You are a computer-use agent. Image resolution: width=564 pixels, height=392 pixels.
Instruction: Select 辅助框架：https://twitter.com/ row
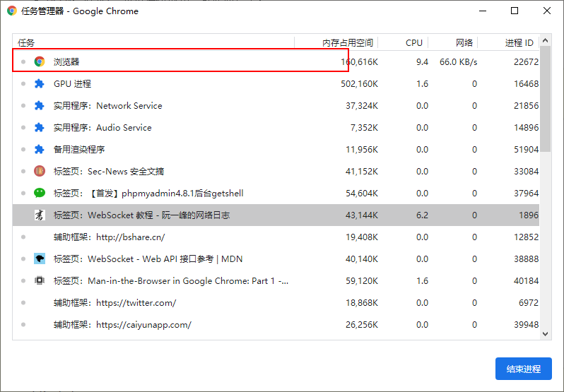[x=276, y=303]
